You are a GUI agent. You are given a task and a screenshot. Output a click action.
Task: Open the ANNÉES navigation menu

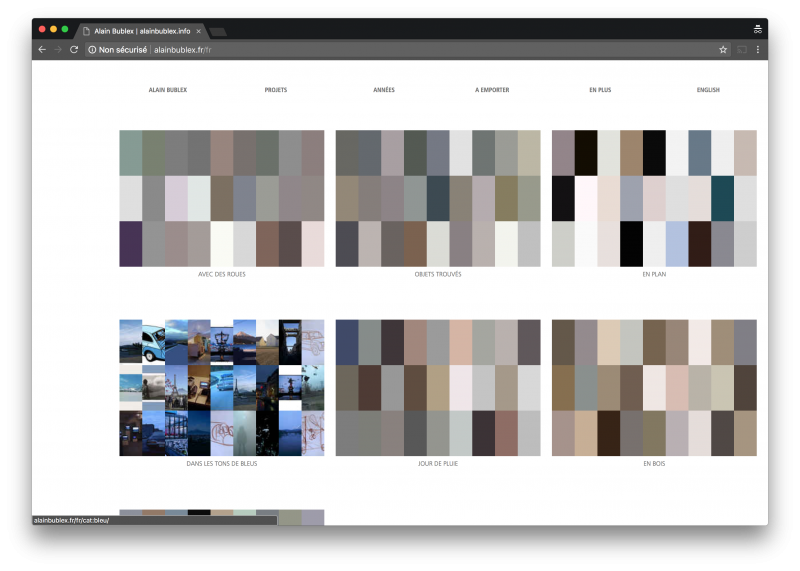click(x=384, y=90)
